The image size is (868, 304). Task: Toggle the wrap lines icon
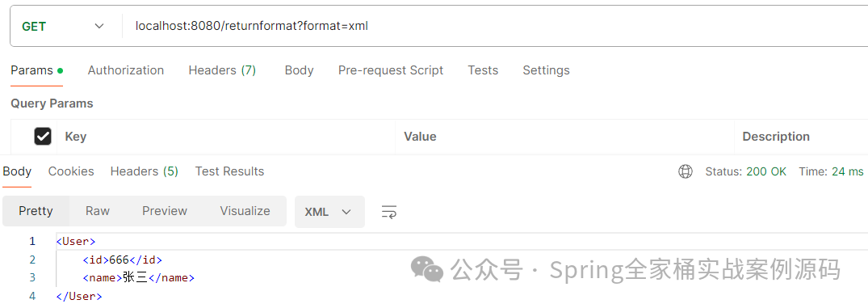[x=389, y=211]
